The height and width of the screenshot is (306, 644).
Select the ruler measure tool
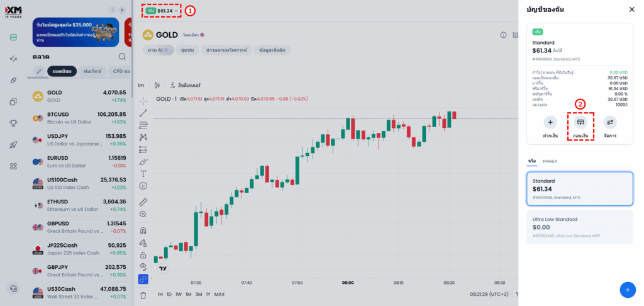tap(143, 202)
